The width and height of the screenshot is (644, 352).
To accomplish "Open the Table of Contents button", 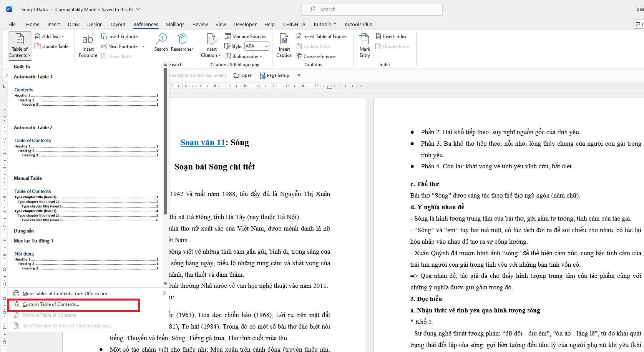I will coord(20,46).
